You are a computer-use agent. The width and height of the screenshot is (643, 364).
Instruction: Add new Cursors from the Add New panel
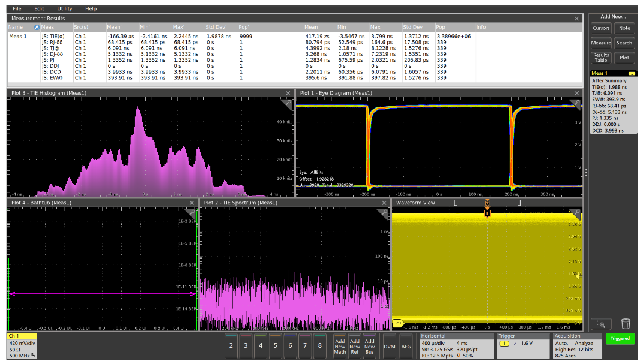[x=601, y=28]
